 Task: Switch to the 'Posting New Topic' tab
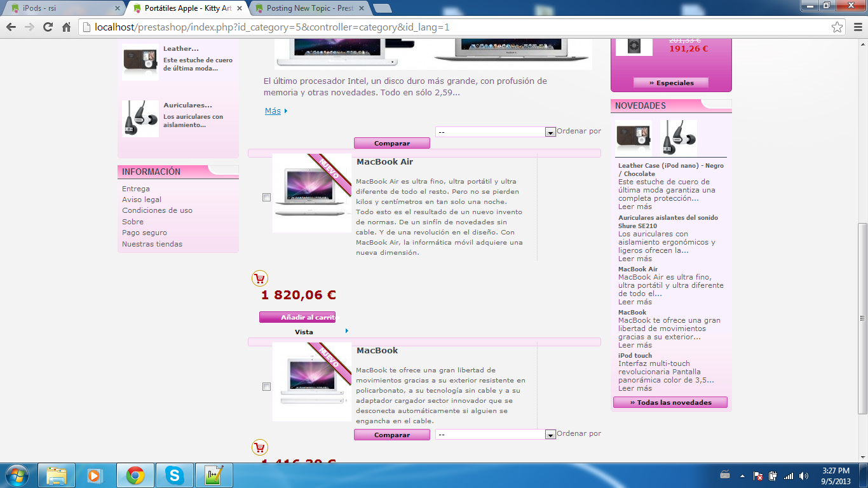coord(310,8)
